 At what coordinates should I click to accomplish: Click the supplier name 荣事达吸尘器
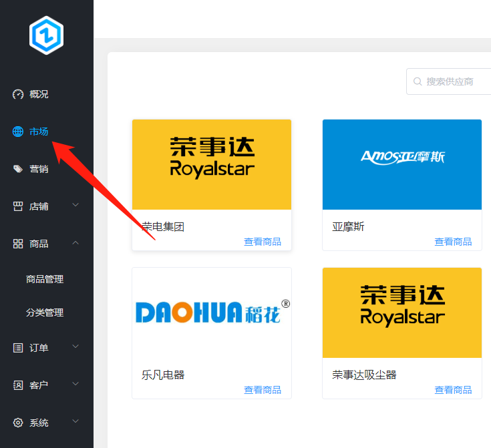click(364, 375)
